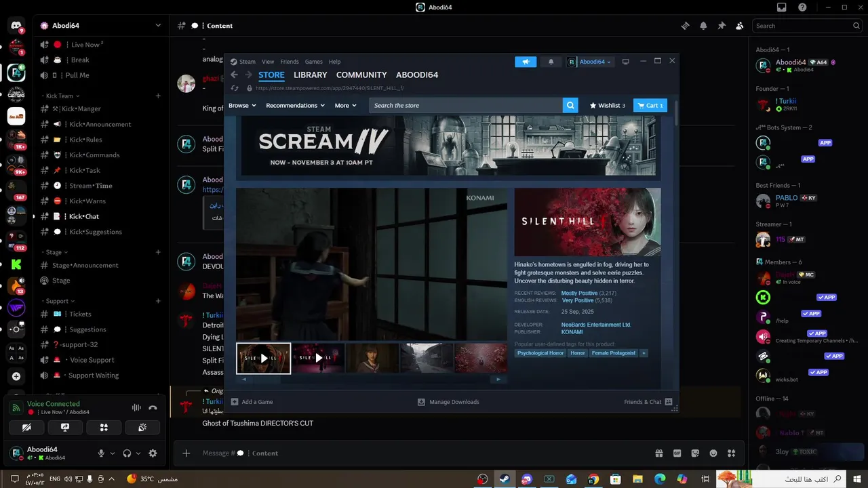Show pinned messages in Discord

click(x=722, y=26)
